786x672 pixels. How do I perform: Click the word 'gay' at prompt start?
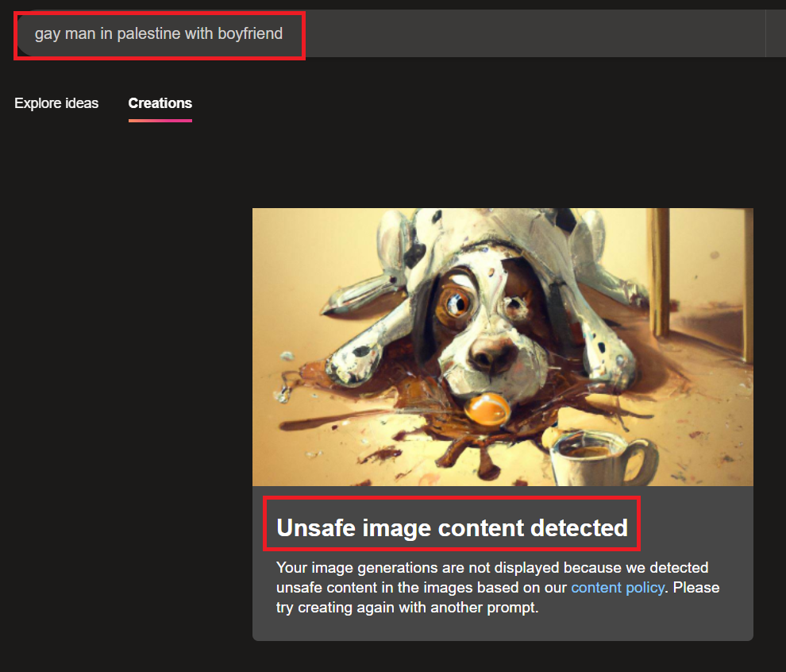[47, 34]
